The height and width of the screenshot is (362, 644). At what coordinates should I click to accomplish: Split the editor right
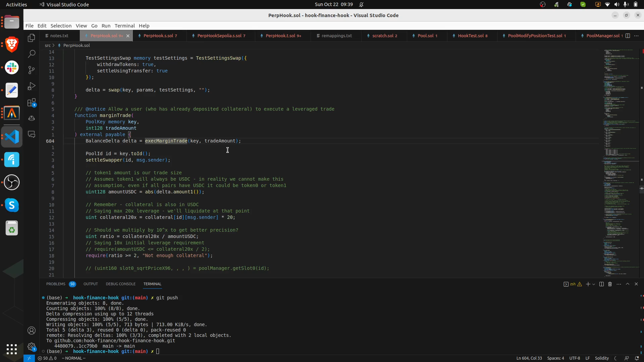click(628, 36)
